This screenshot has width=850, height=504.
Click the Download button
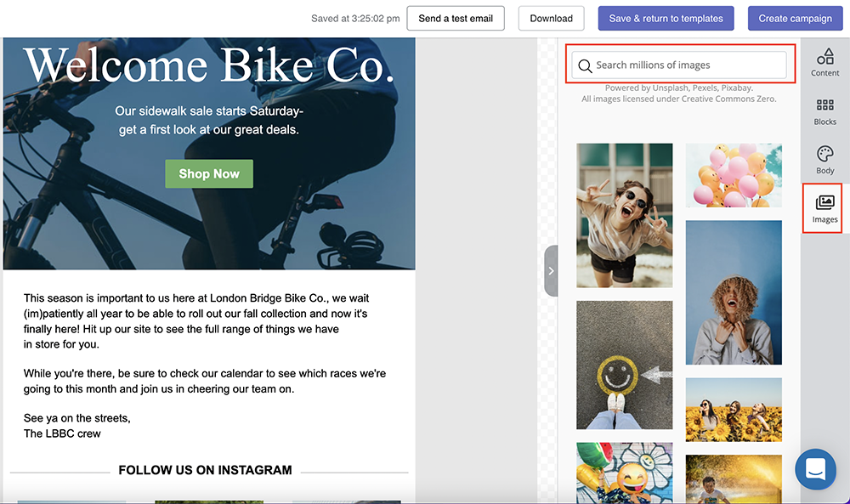coord(551,19)
